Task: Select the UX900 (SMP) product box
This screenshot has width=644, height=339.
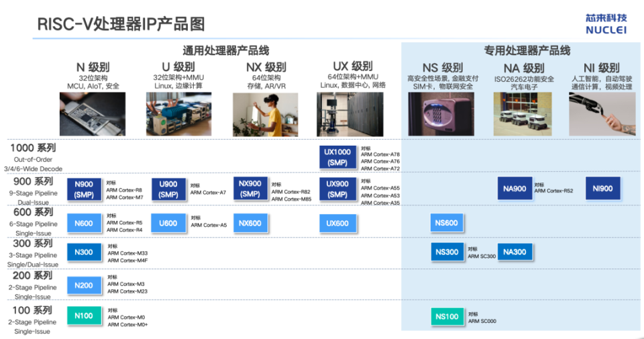Action: coord(337,189)
